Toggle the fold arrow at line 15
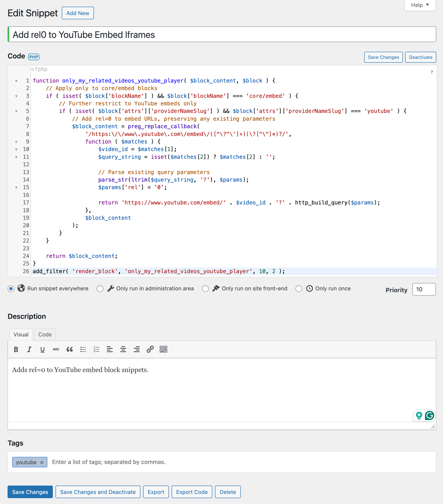This screenshot has height=504, width=443. (16, 188)
